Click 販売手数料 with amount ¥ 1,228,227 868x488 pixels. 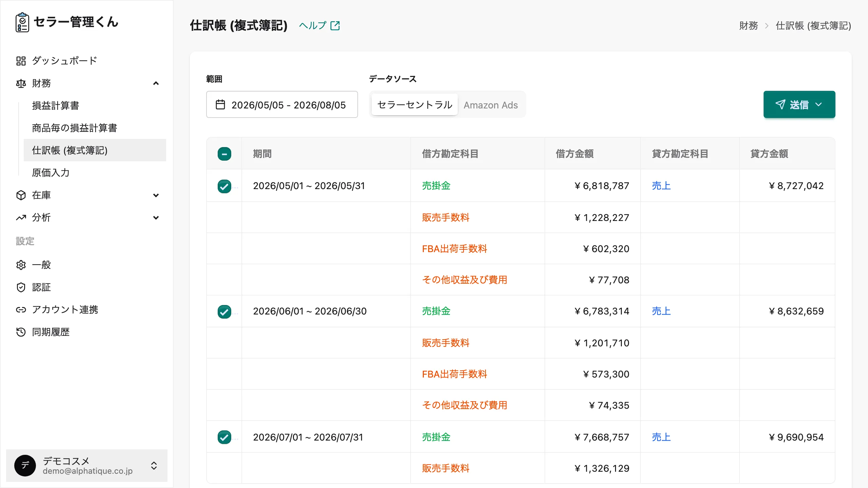[446, 218]
